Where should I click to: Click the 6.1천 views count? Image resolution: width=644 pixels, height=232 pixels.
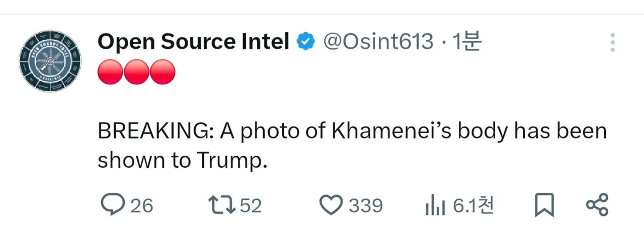(473, 205)
